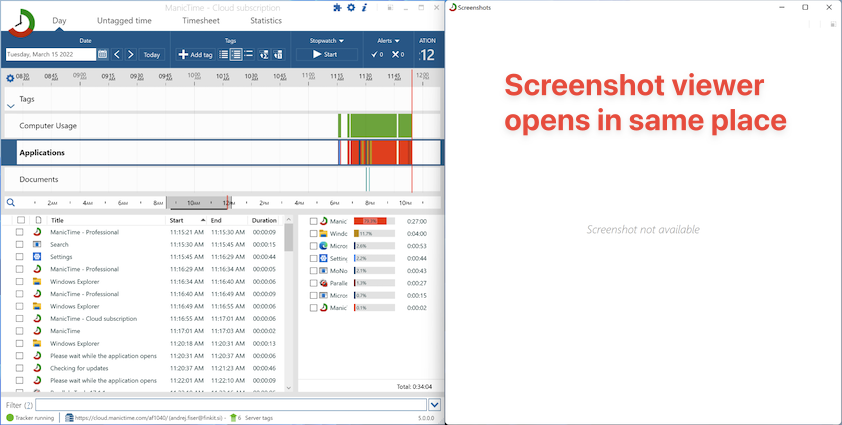842x425 pixels.
Task: Click dismissed alerts X counter
Action: [398, 54]
